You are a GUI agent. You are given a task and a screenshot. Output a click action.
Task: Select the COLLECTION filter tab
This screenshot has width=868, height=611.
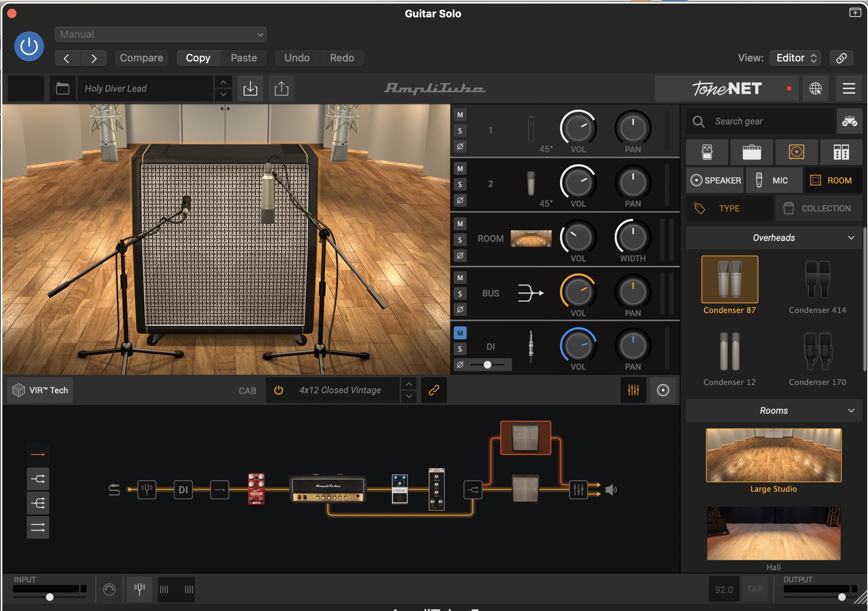point(819,208)
